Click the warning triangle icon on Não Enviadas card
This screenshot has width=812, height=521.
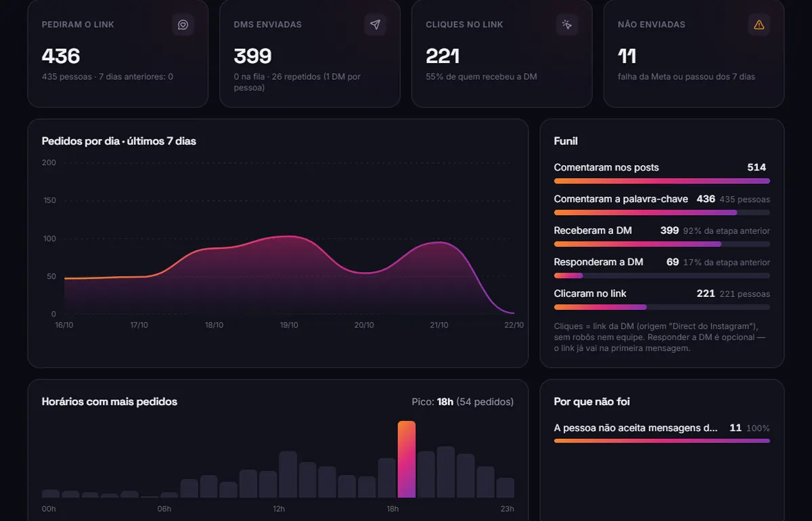[x=759, y=25]
